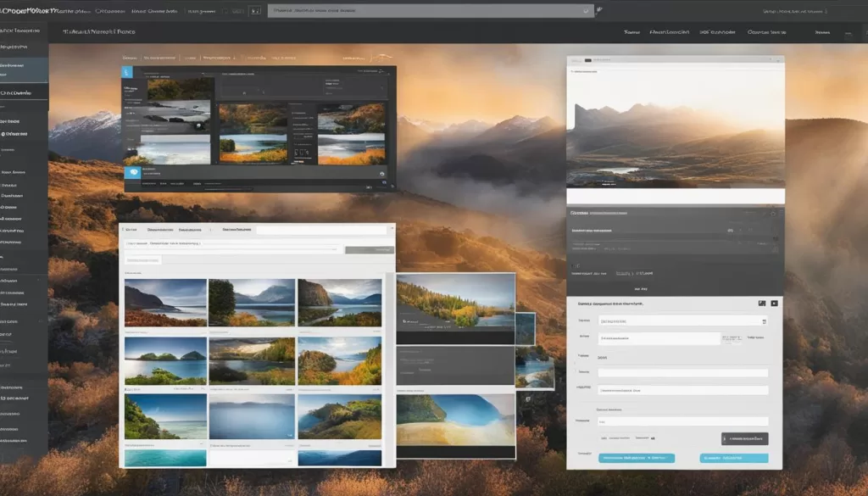Image resolution: width=868 pixels, height=496 pixels.
Task: Open the top-left lake thumbnail in gallery grid
Action: tap(165, 302)
